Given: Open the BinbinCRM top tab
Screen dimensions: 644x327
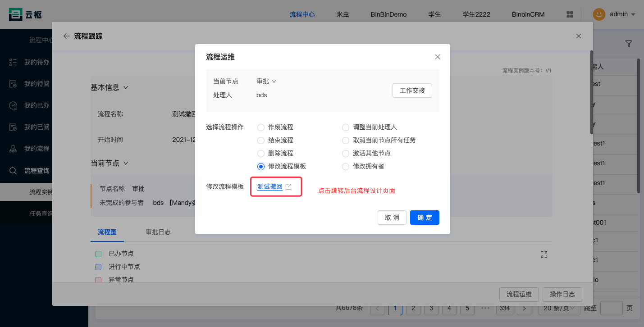Looking at the screenshot, I should pyautogui.click(x=528, y=14).
